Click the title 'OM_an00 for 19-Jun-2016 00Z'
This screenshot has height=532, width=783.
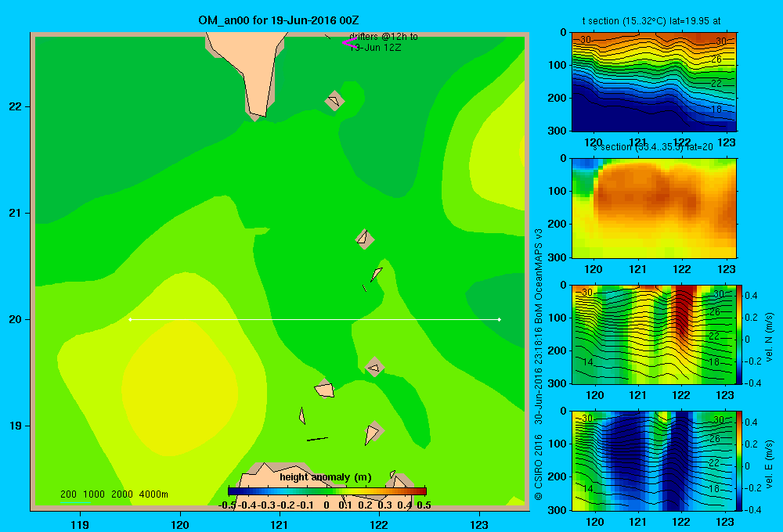tap(279, 20)
